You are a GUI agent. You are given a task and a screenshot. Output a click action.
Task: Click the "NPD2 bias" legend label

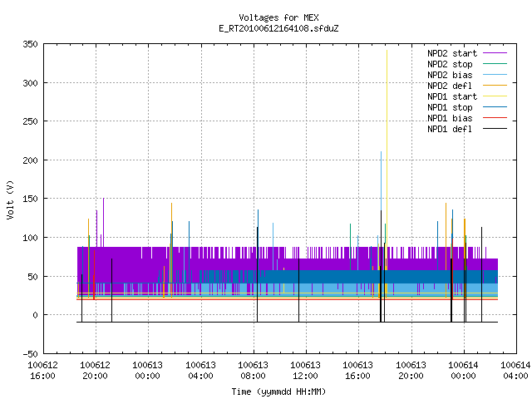(x=450, y=75)
